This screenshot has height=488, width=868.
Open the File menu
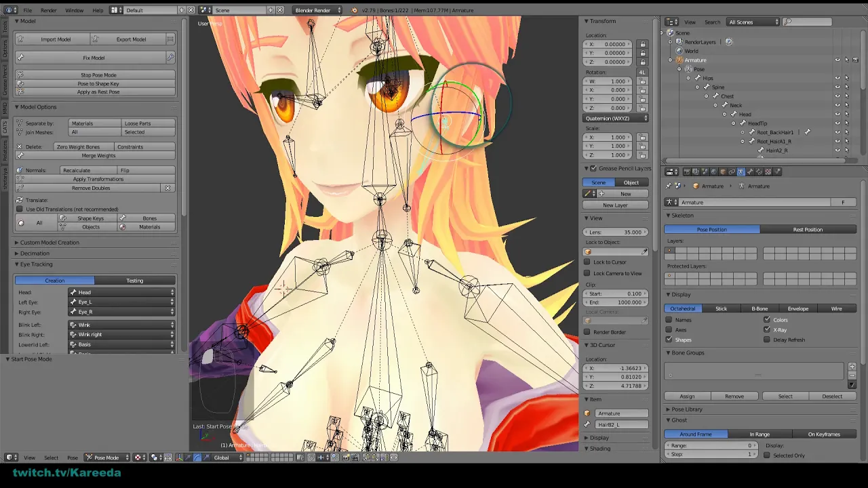tap(27, 10)
